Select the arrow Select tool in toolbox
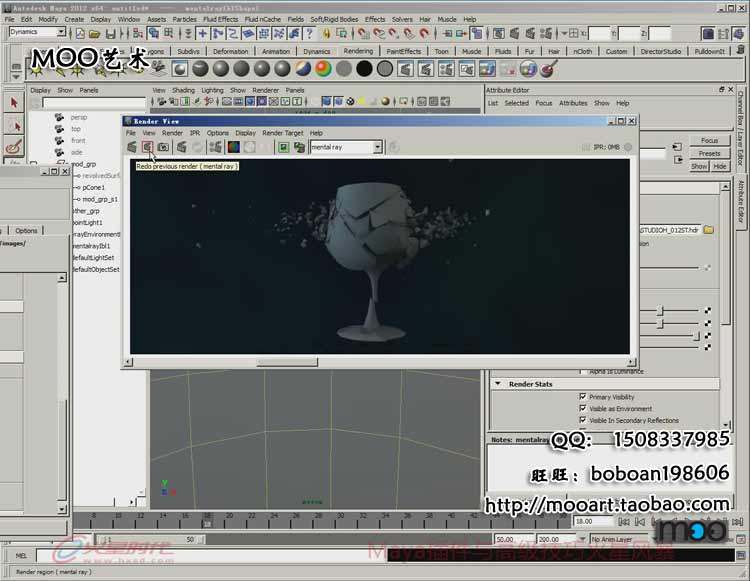Viewport: 750px width, 581px height. tap(14, 103)
